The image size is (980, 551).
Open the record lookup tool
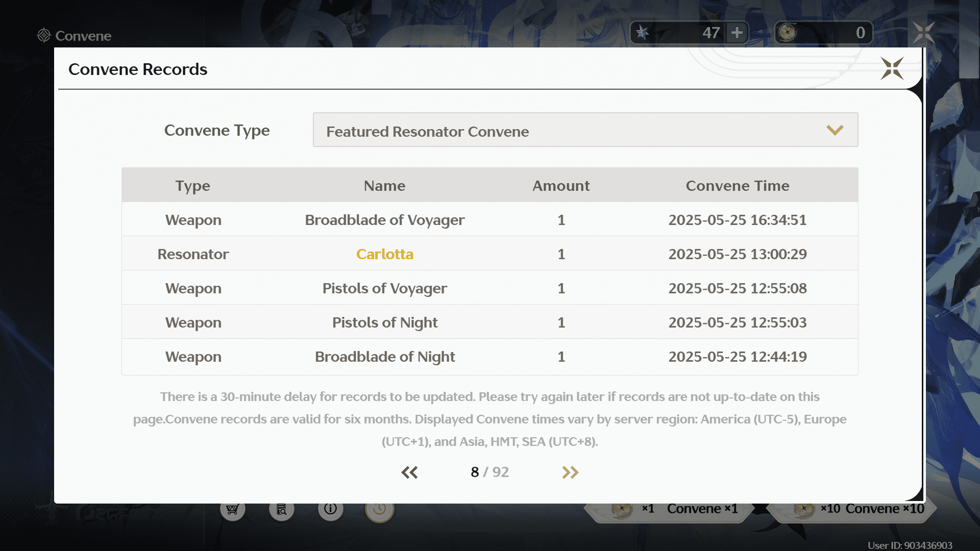[x=282, y=509]
